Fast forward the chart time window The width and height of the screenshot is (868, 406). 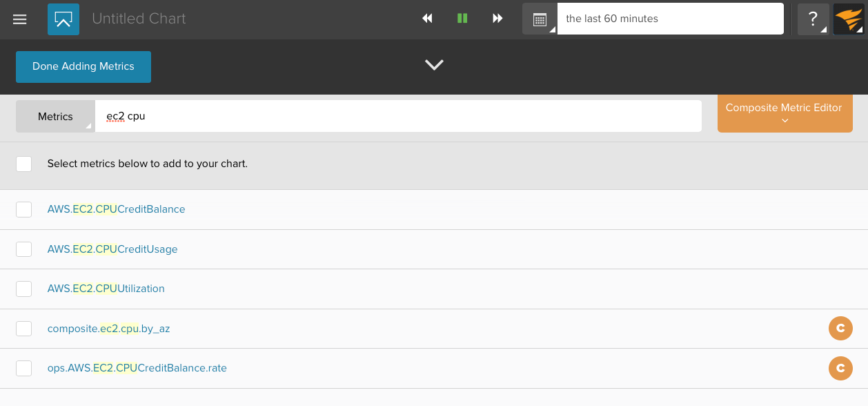(x=497, y=19)
